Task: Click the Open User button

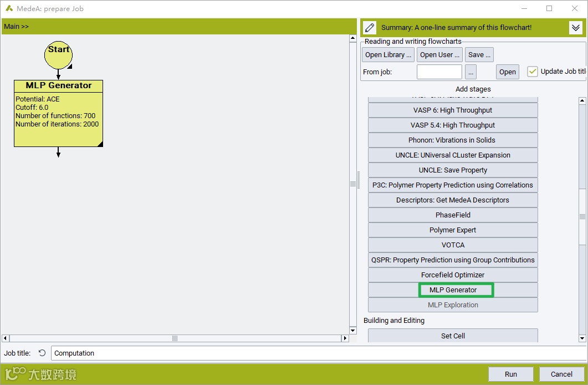Action: (439, 55)
